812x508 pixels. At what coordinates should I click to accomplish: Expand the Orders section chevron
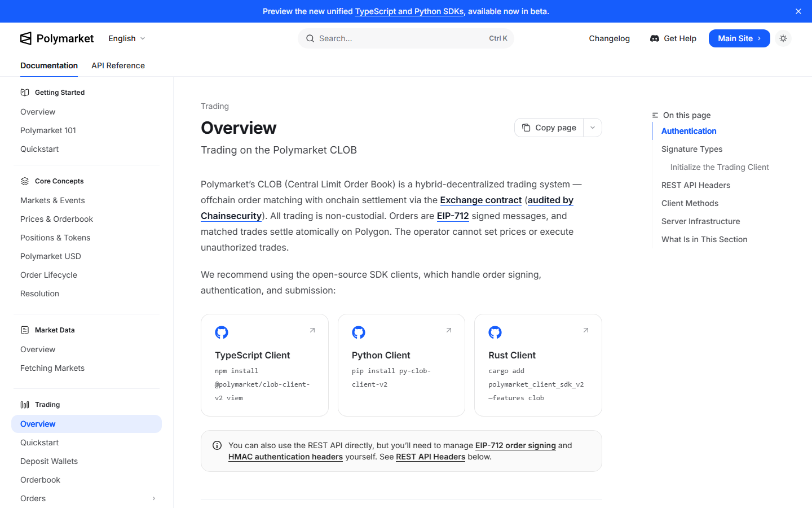(154, 498)
